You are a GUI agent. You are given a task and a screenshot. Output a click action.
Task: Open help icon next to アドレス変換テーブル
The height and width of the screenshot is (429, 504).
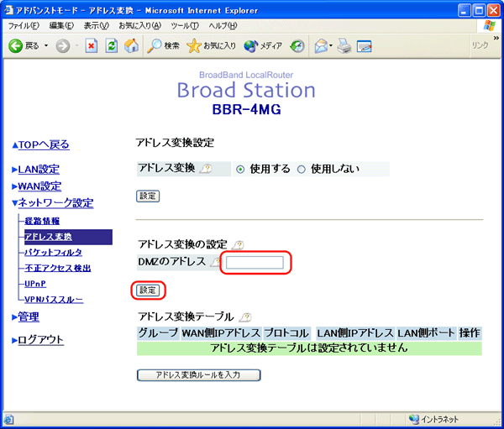pyautogui.click(x=245, y=317)
